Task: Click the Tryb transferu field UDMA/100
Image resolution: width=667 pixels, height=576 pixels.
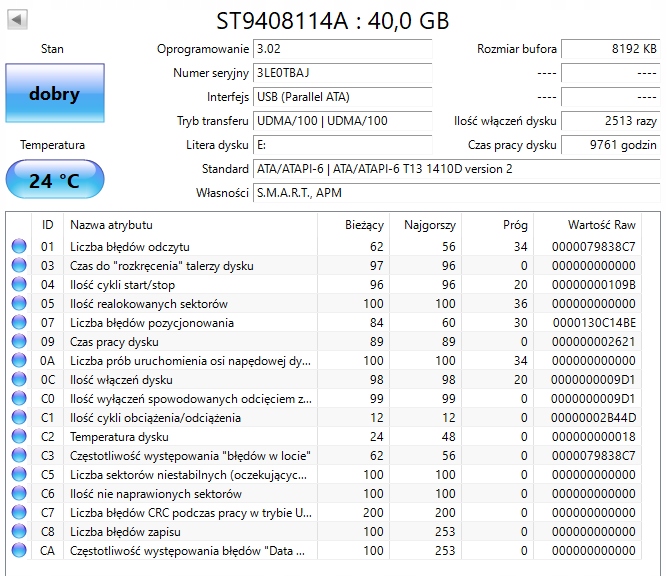Action: (343, 121)
